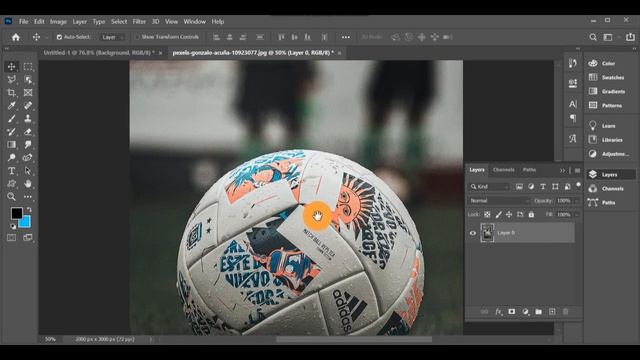
Task: Toggle lock image pixels brush icon
Action: pos(498,214)
